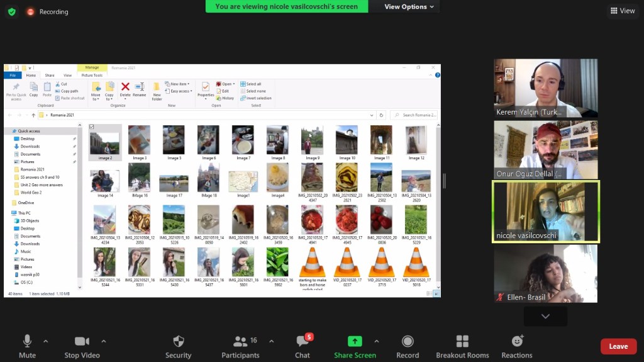644x362 pixels.
Task: Select Kerem Yalçın's video thumbnail
Action: coord(545,88)
